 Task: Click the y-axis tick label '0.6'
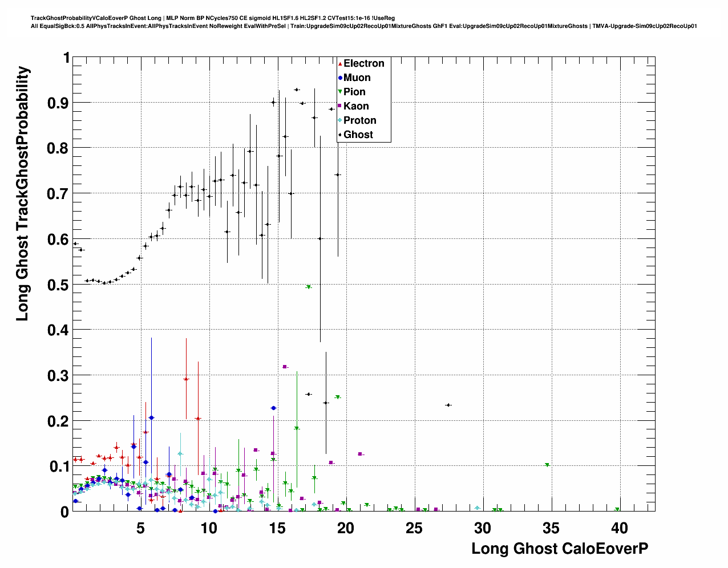[x=58, y=240]
